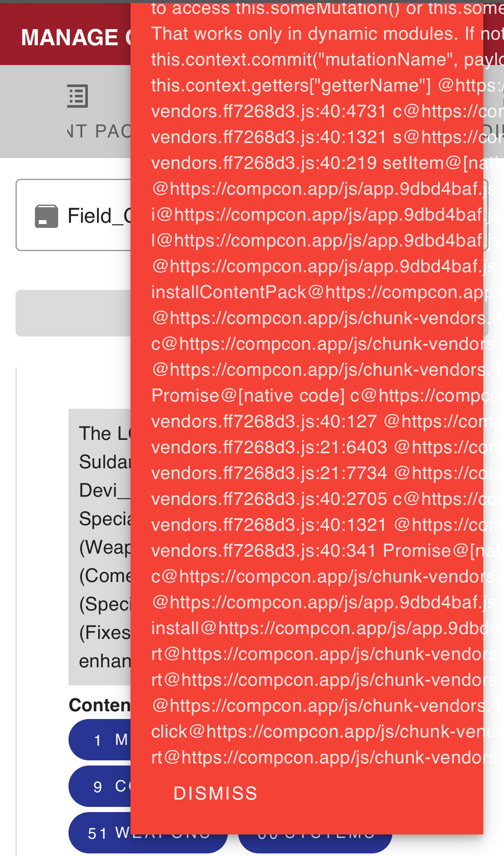Select the blue chip showing count 1
Image resolution: width=504 pixels, height=856 pixels.
pos(100,740)
